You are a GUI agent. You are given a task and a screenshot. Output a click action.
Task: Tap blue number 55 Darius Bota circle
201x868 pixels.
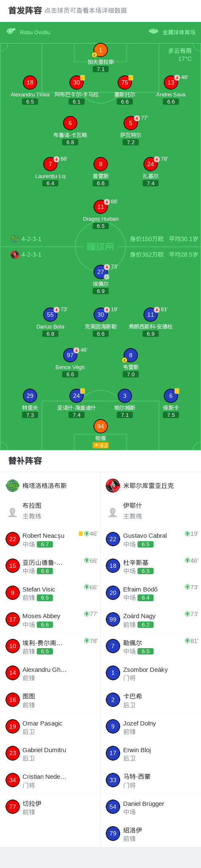click(50, 315)
